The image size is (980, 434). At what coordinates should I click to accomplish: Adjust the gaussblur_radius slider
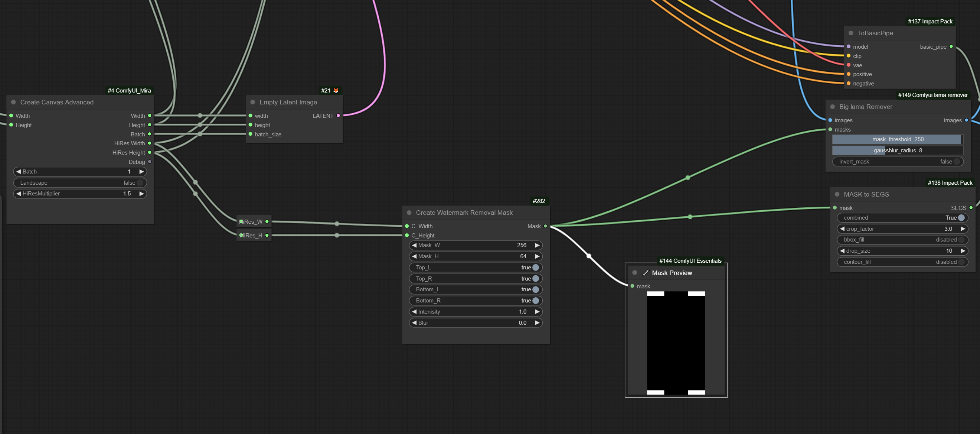pos(898,150)
